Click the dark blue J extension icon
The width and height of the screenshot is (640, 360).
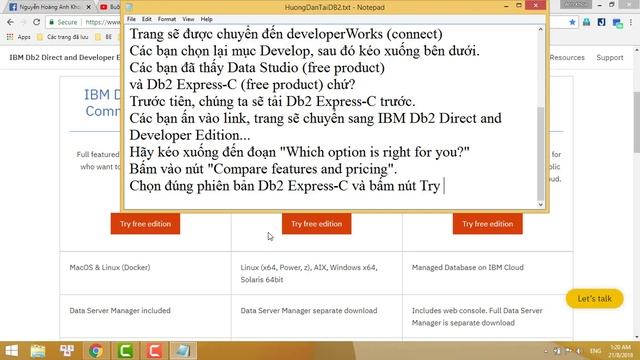601,22
